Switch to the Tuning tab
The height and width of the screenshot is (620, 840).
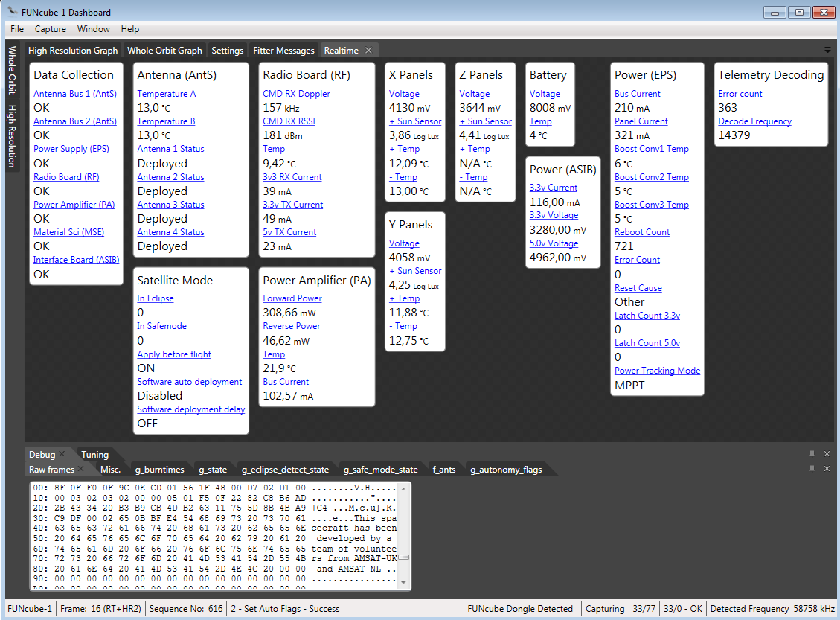pos(94,455)
